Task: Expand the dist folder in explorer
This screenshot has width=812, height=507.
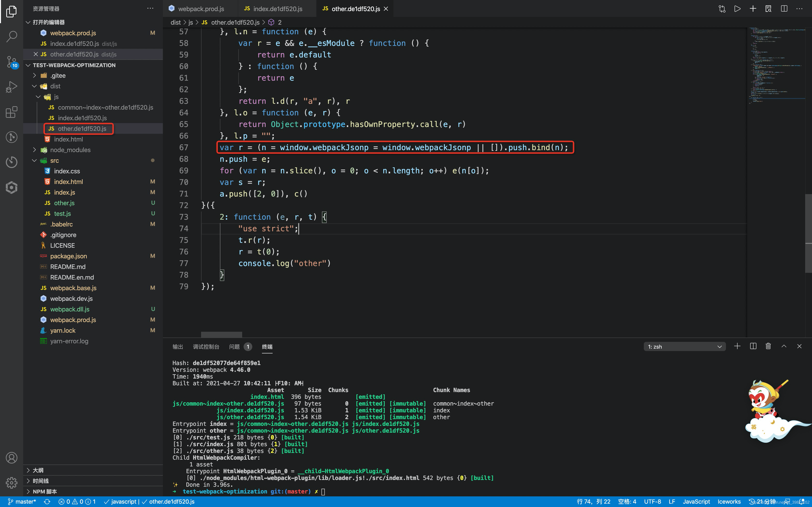Action: coord(39,86)
